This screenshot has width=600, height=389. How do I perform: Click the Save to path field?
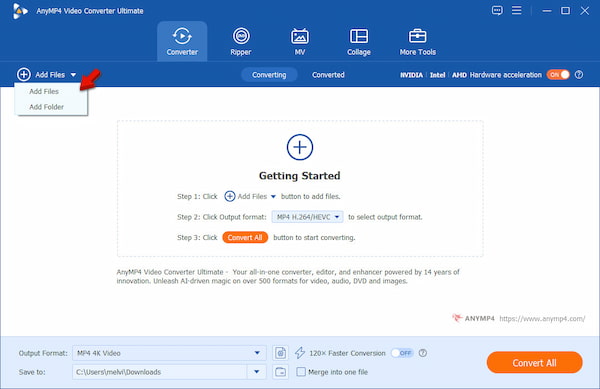click(x=160, y=372)
